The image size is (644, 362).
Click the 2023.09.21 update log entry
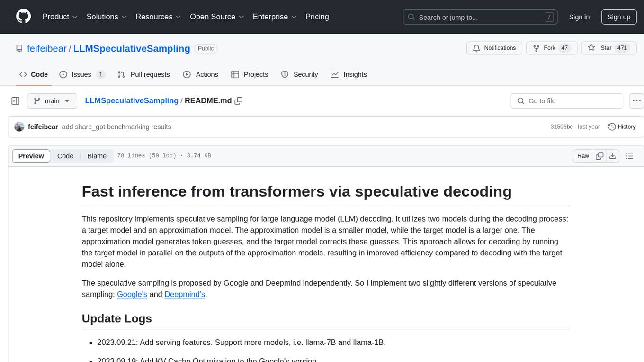[241, 342]
